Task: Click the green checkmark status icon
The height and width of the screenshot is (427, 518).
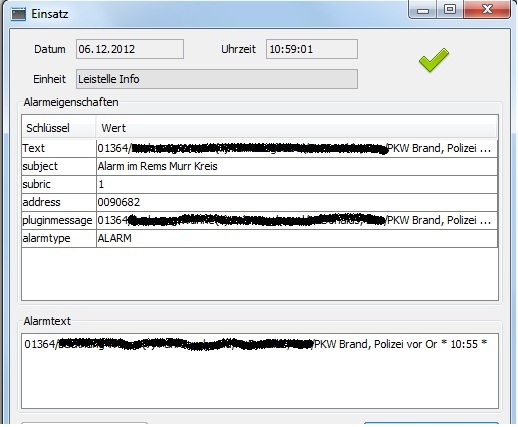Action: point(434,60)
